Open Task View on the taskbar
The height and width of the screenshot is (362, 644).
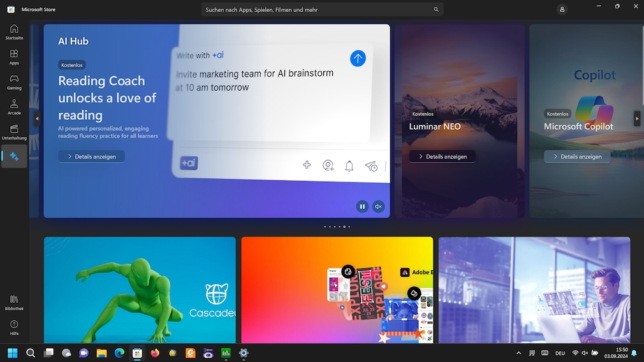click(48, 353)
